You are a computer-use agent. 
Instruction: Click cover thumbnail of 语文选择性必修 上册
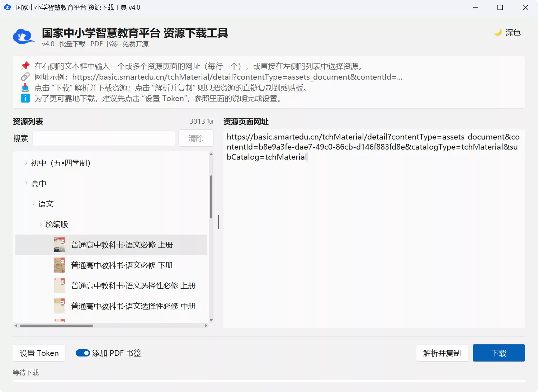[x=60, y=285]
